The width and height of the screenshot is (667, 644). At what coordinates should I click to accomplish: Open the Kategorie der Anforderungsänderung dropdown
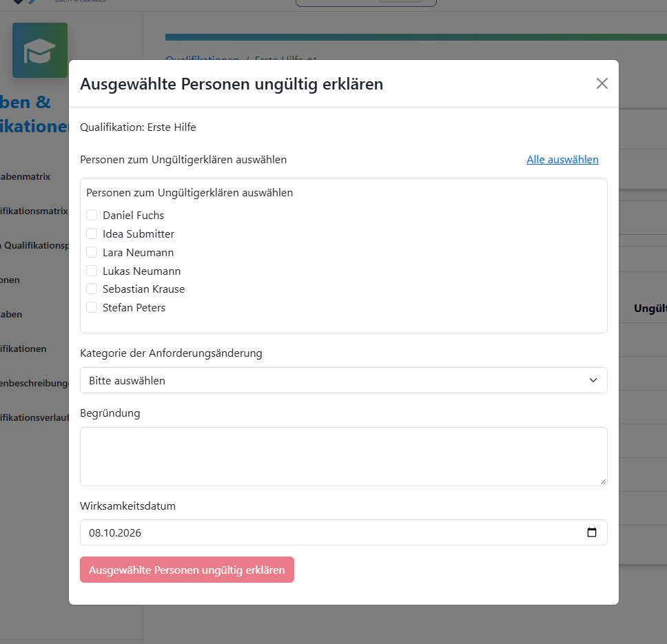(343, 380)
